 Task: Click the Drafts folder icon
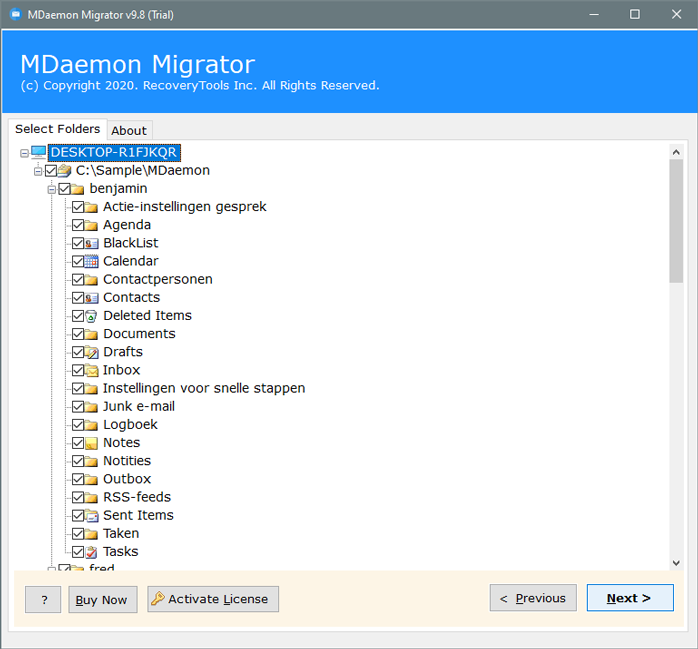coord(91,352)
